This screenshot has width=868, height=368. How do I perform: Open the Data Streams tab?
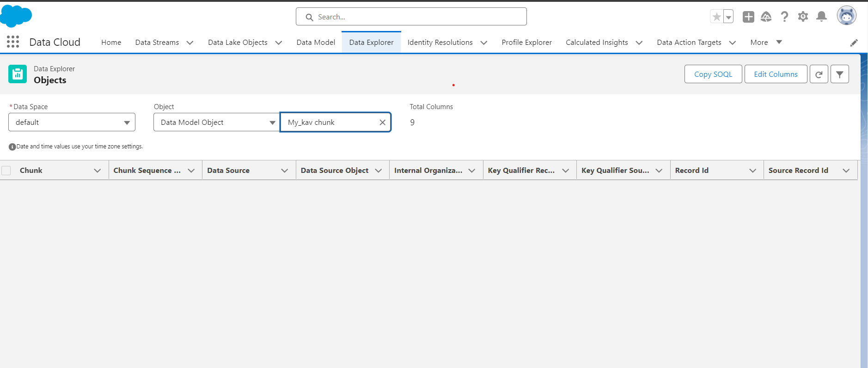(x=157, y=43)
